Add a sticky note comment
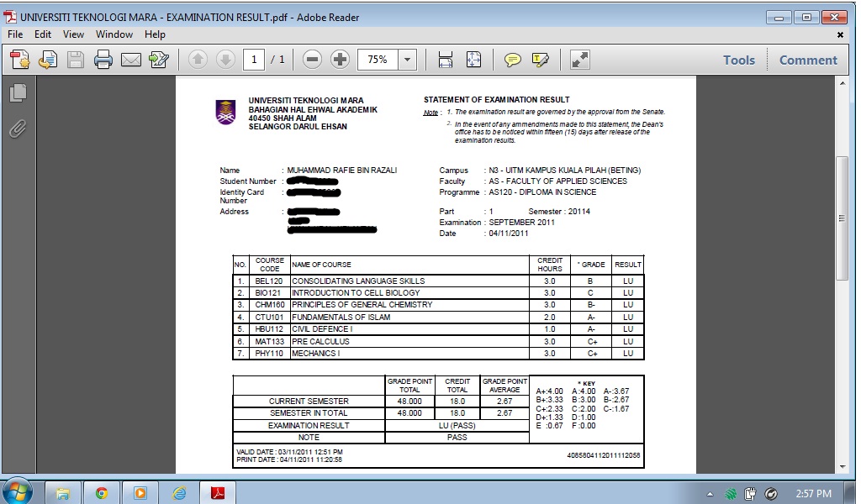 point(512,60)
